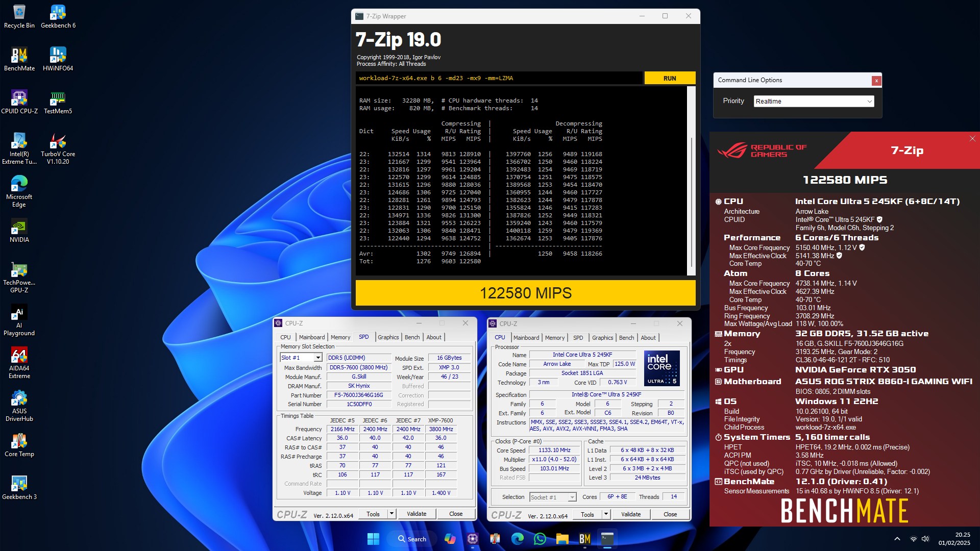The width and height of the screenshot is (980, 551).
Task: Launch TestMem5 desktop icon
Action: (x=58, y=102)
